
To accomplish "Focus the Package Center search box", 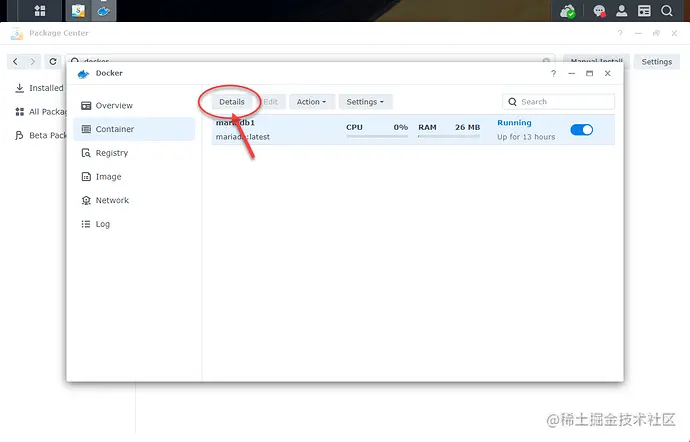I will pos(310,60).
